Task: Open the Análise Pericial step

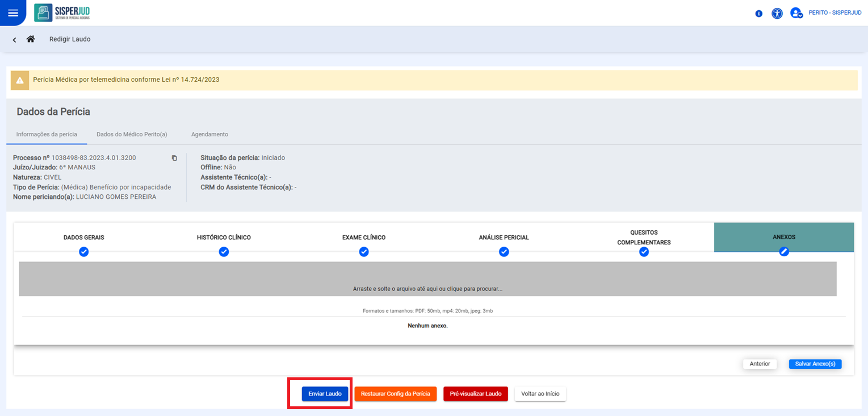Action: (x=504, y=238)
